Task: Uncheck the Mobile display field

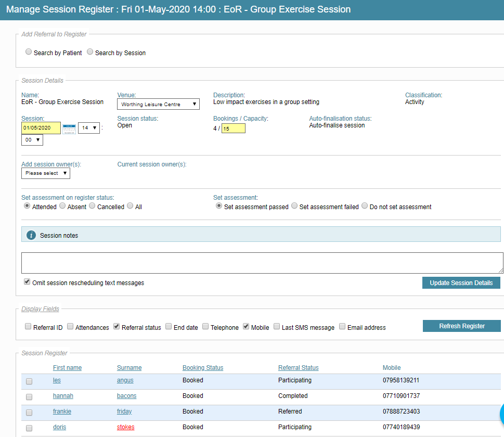Action: (x=246, y=326)
